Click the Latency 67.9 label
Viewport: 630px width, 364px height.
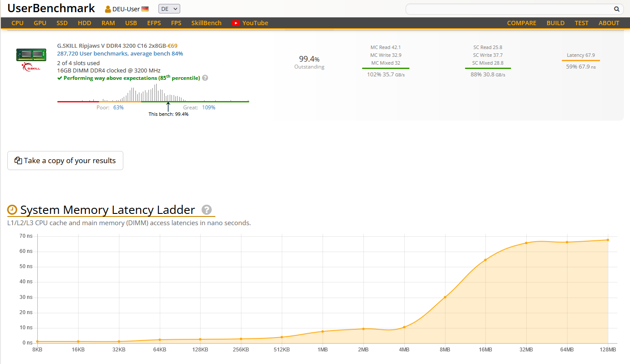581,55
